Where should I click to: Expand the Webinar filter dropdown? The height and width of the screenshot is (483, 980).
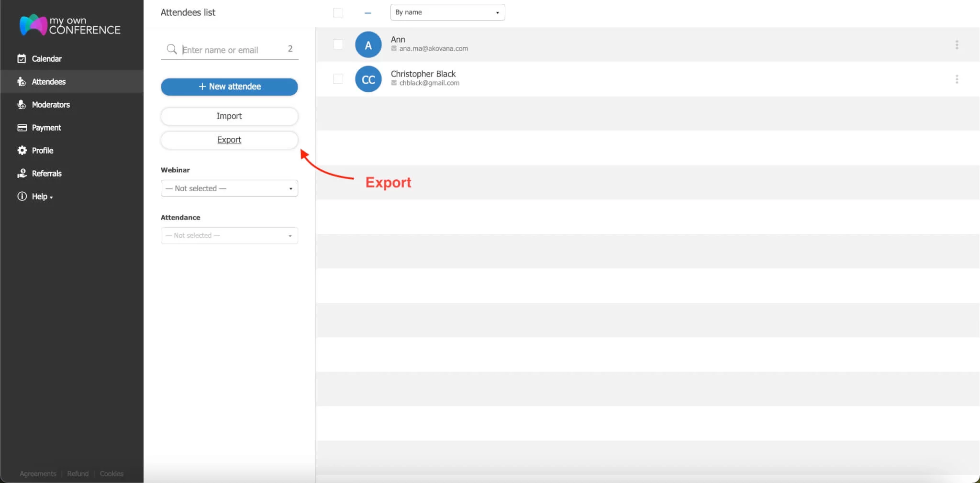tap(229, 188)
